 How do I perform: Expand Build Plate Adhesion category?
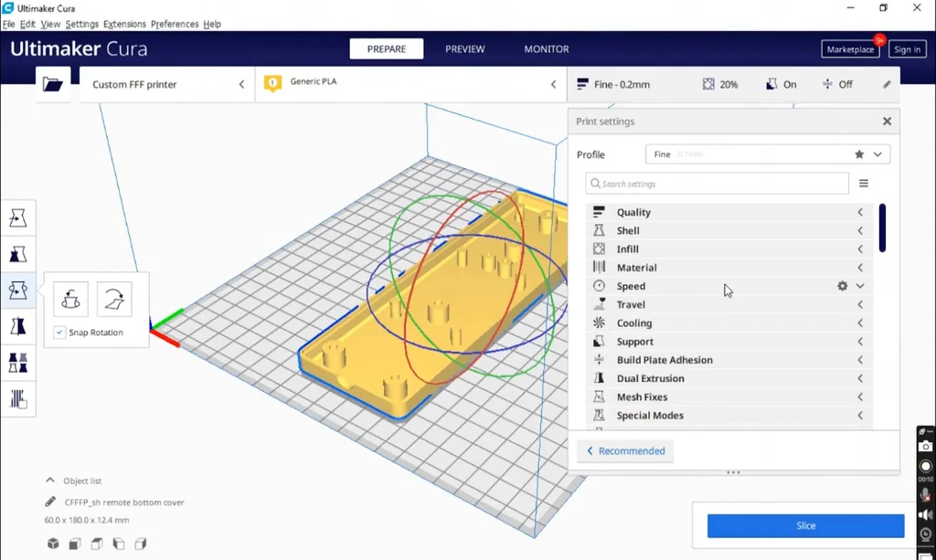[729, 360]
